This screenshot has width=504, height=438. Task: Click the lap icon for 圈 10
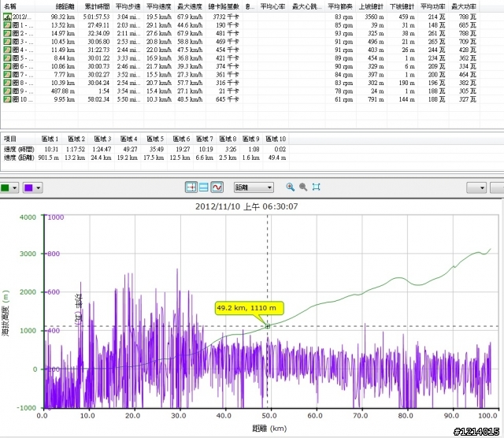[x=7, y=100]
